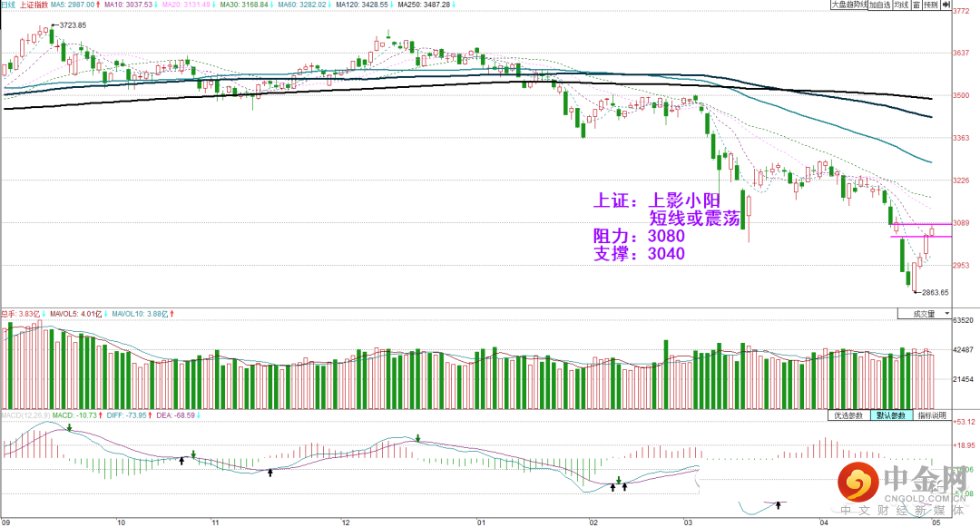Click the MA120: 3428.55 indicator label
The width and height of the screenshot is (980, 527).
coord(362,5)
